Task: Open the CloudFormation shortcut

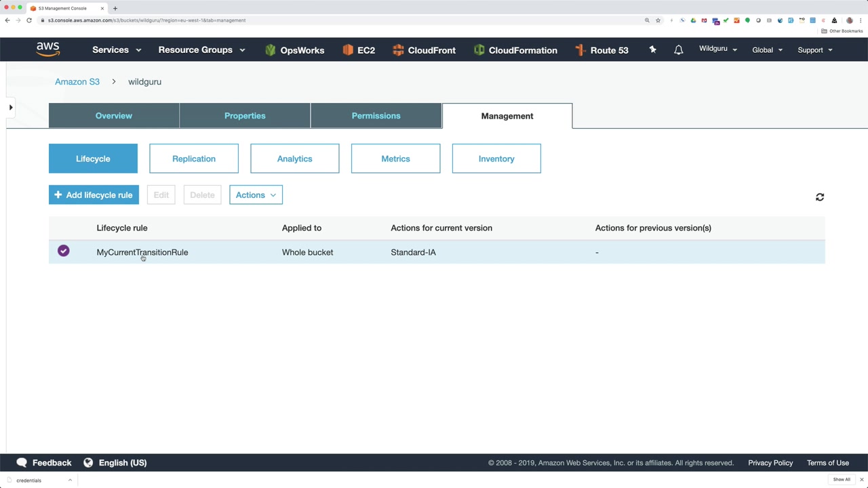Action: click(x=515, y=50)
